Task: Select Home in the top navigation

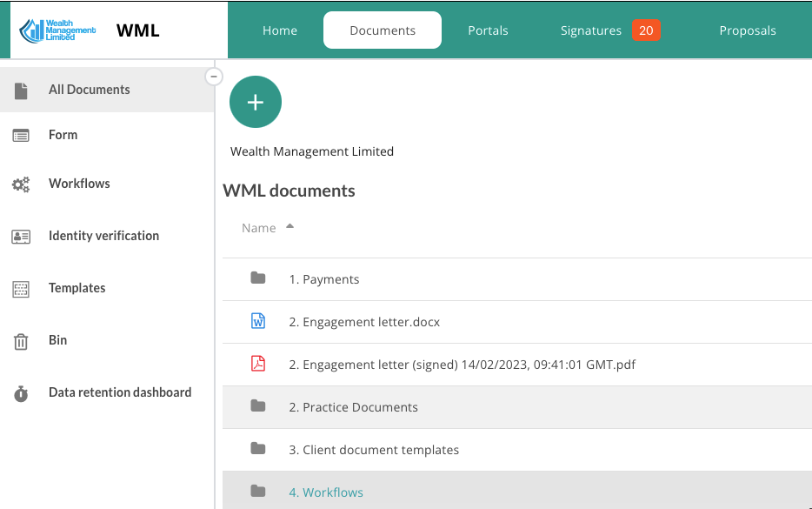Action: [x=279, y=30]
